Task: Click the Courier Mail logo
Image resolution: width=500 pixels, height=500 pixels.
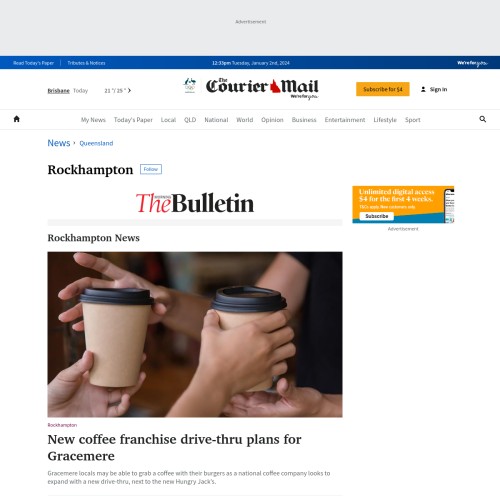Action: [x=262, y=88]
